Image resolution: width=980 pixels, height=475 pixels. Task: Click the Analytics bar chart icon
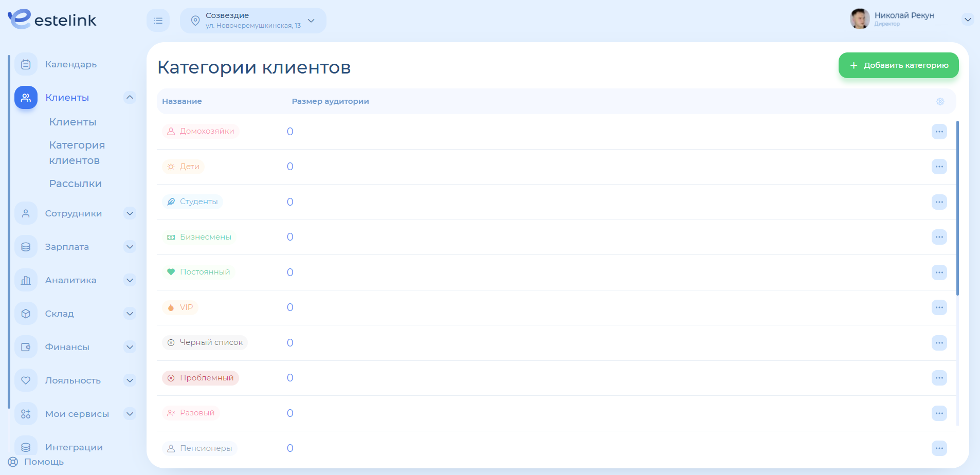pos(26,280)
